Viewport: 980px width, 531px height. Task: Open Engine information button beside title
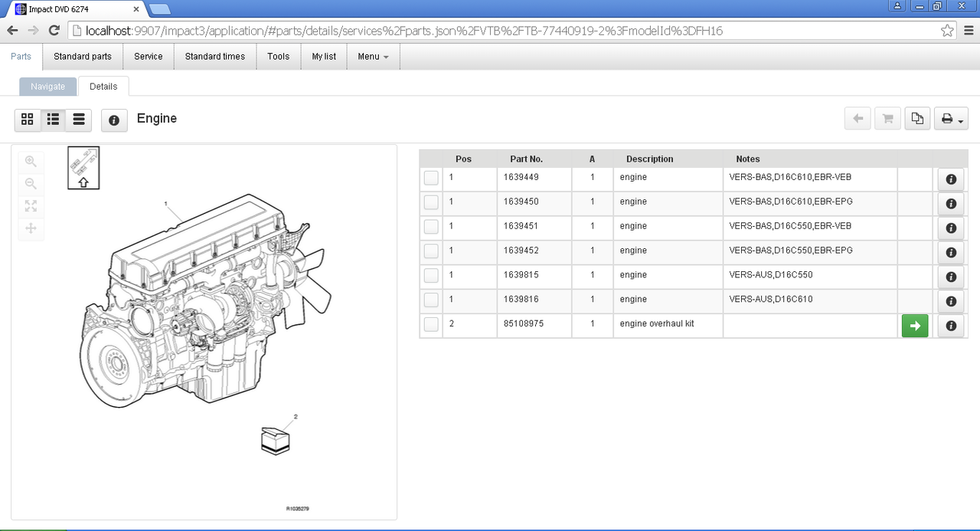click(x=114, y=120)
